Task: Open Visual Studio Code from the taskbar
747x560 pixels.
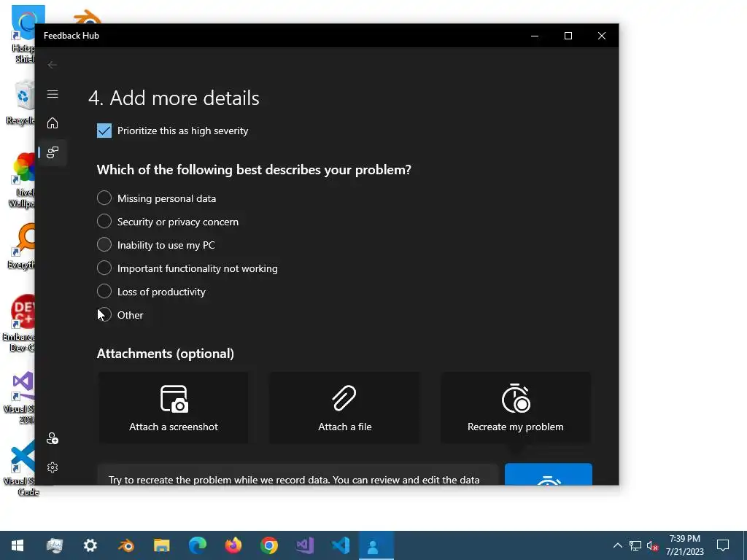Action: [x=340, y=545]
